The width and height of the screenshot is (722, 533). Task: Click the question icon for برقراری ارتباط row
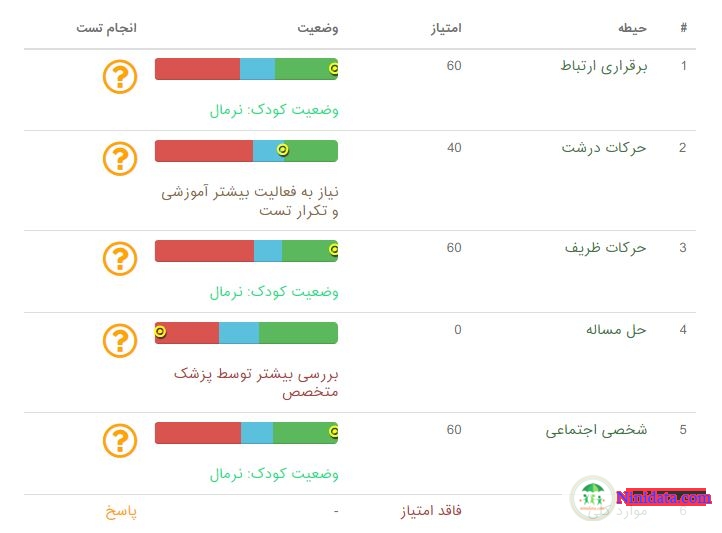click(x=120, y=77)
